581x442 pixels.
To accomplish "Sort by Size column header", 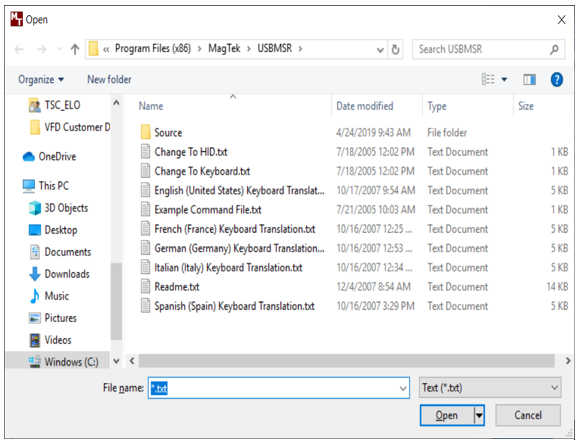I will [x=525, y=106].
